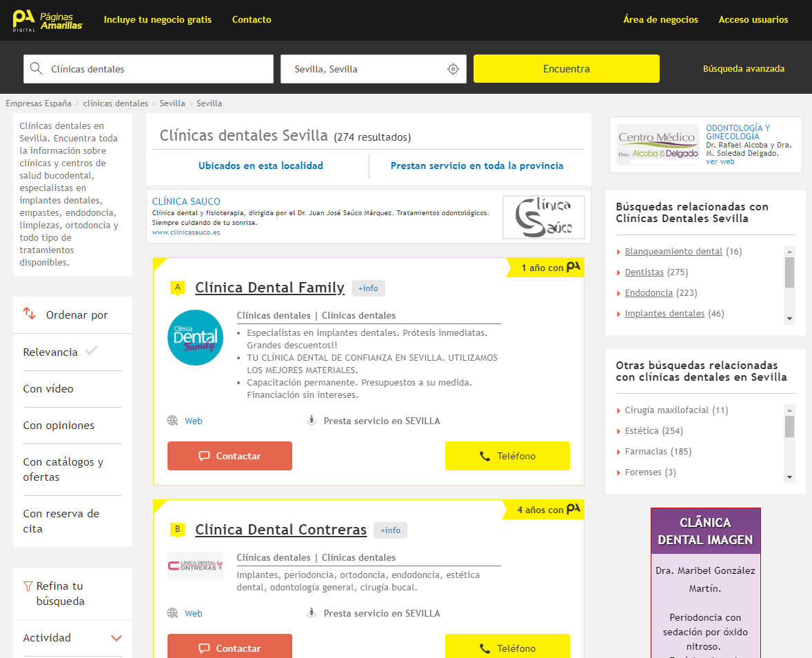Expand the Actividad filter chevron
Image resolution: width=812 pixels, height=658 pixels.
point(116,638)
